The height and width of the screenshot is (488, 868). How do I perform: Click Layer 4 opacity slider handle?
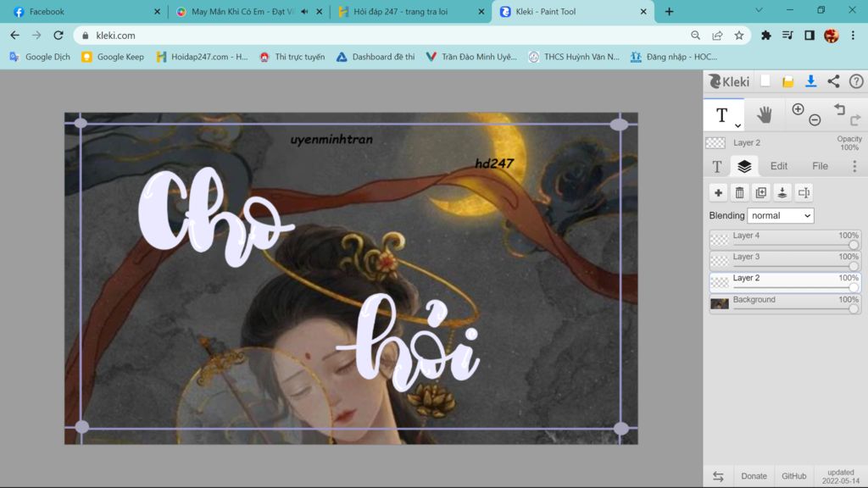(x=853, y=245)
